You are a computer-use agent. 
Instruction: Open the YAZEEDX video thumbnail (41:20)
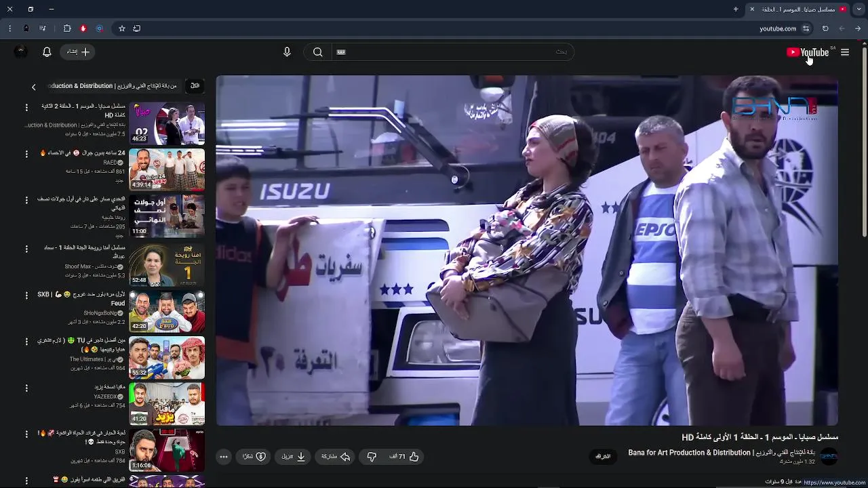167,404
